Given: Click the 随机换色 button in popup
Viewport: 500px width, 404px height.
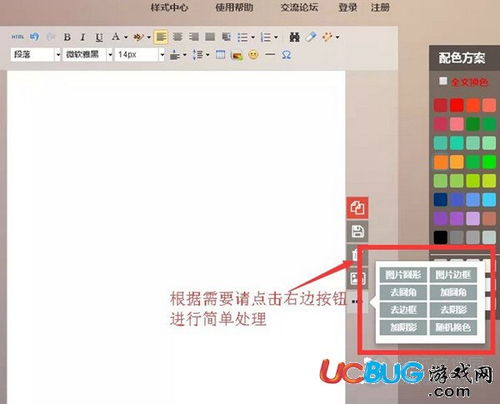Looking at the screenshot, I should point(453,327).
